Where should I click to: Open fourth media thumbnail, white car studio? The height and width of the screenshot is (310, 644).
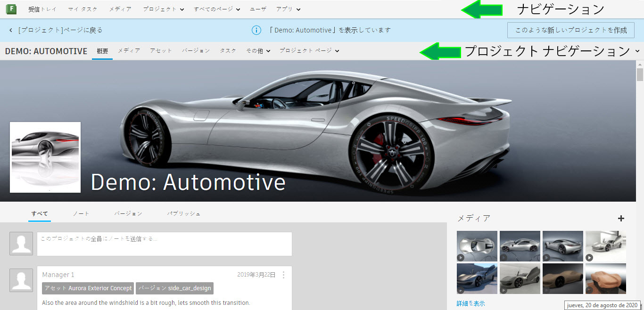(606, 246)
